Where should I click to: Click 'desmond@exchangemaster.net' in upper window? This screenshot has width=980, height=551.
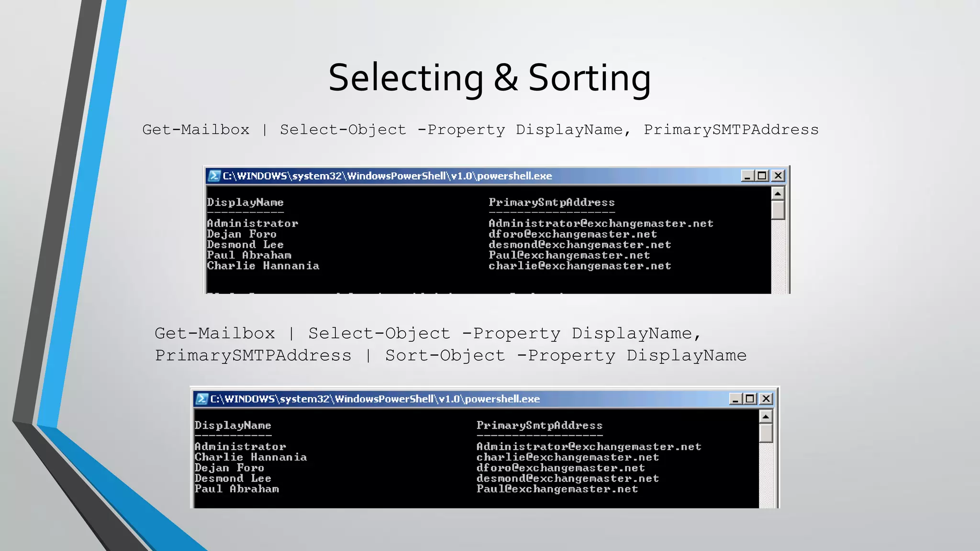tap(580, 244)
